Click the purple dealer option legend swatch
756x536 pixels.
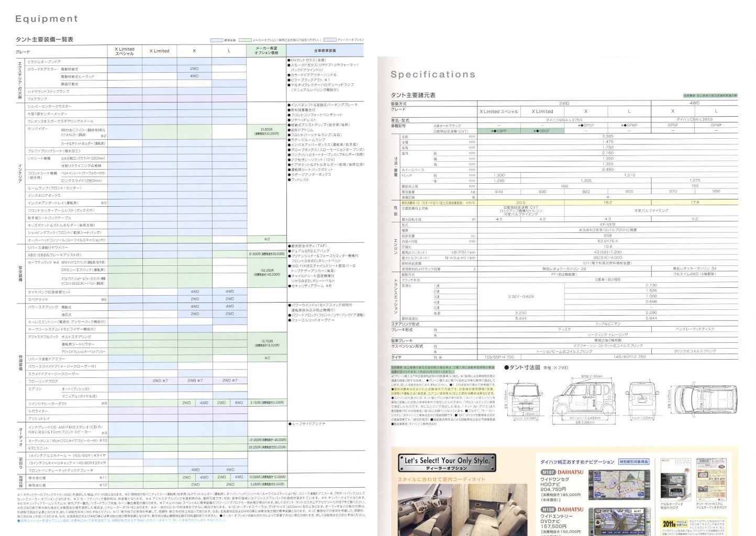coord(330,40)
